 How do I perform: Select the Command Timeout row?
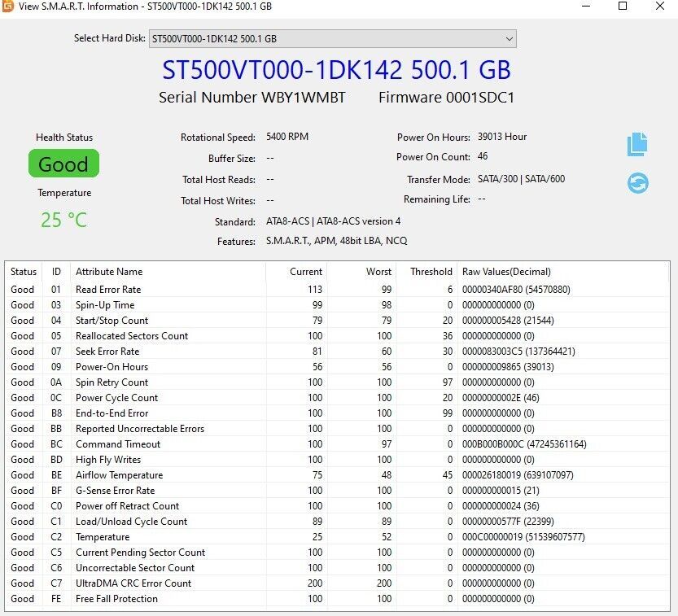tap(337, 444)
